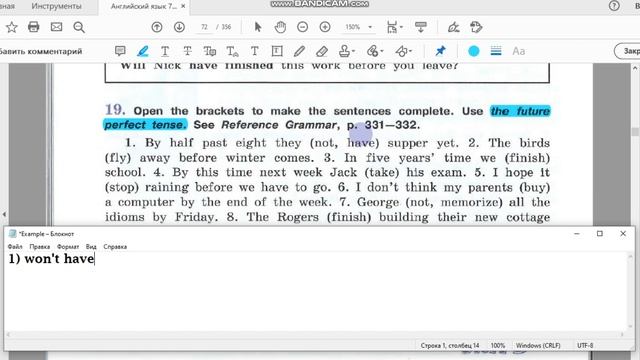Open Формат menu in Notepad

coord(68,247)
